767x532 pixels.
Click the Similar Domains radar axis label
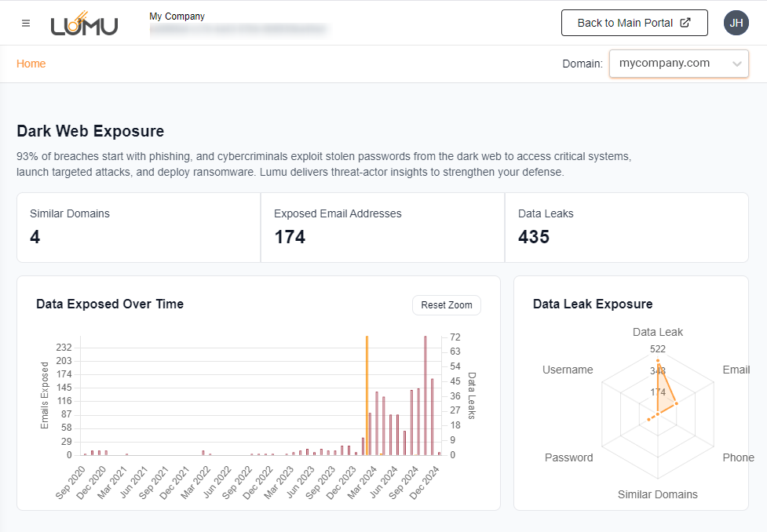[x=657, y=494]
